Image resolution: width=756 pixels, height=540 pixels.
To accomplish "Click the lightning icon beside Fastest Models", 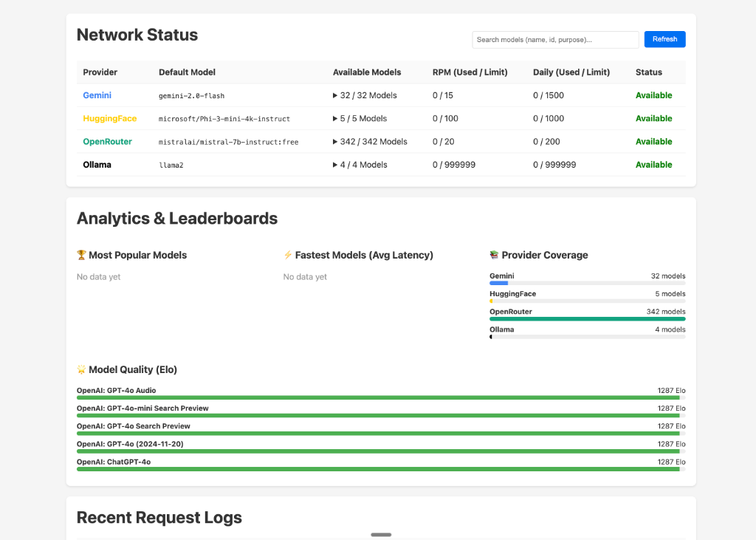I will tap(288, 255).
